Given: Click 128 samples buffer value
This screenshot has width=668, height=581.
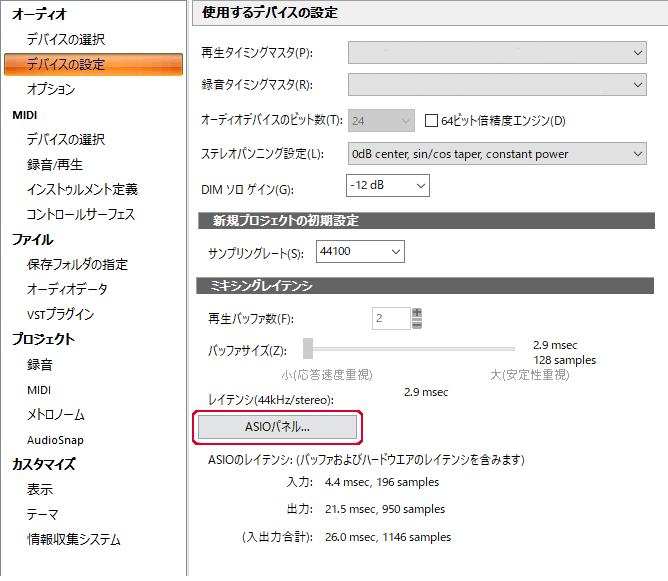Looking at the screenshot, I should point(564,360).
